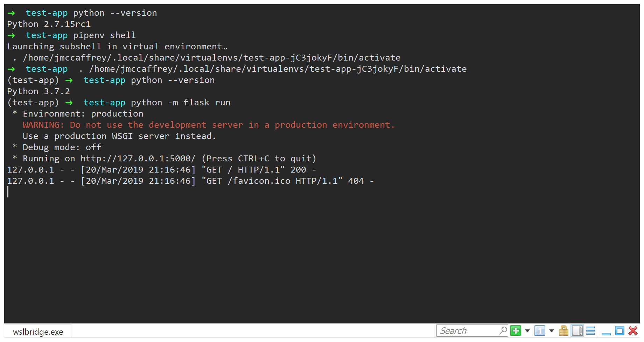The image size is (644, 342).
Task: Maximize the terminal window
Action: coord(619,330)
